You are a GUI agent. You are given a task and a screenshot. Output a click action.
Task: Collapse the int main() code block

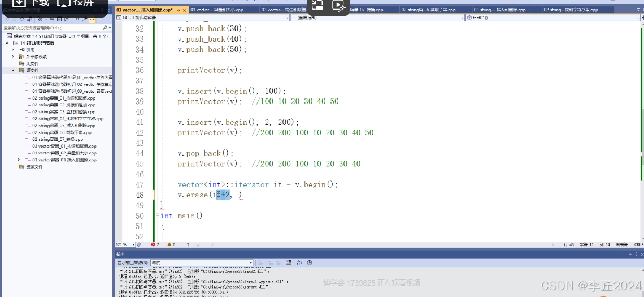(x=157, y=216)
